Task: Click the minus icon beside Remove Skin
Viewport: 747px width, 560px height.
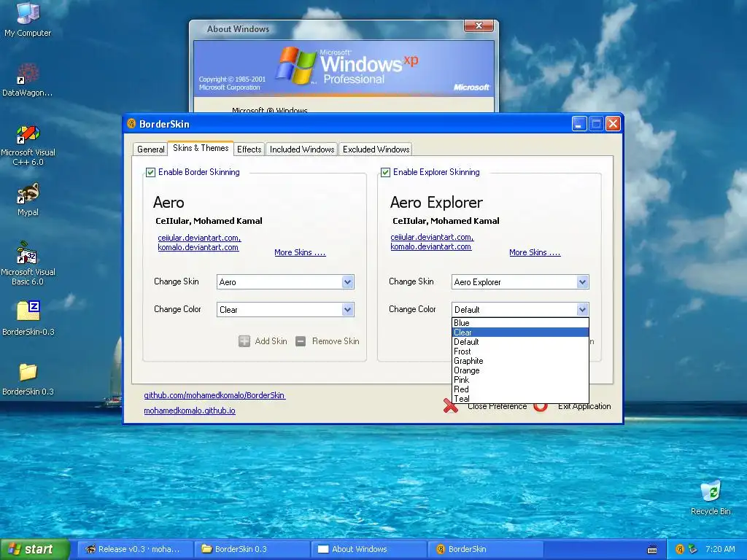Action: point(300,341)
